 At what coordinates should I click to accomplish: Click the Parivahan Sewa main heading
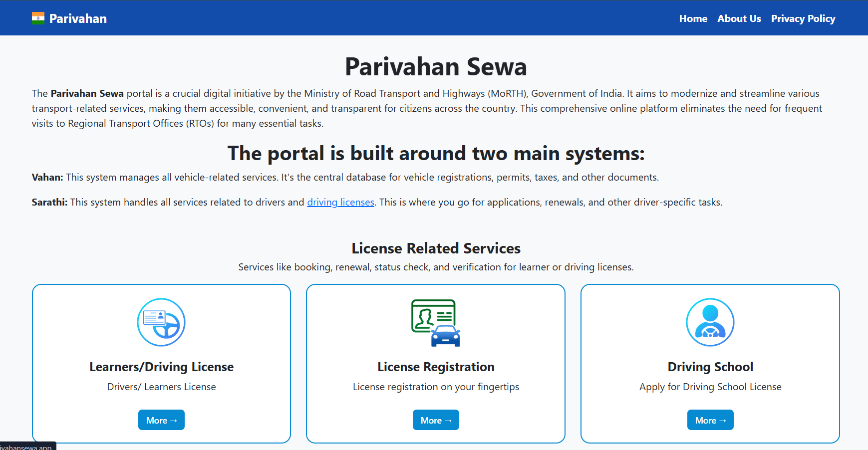(x=436, y=66)
